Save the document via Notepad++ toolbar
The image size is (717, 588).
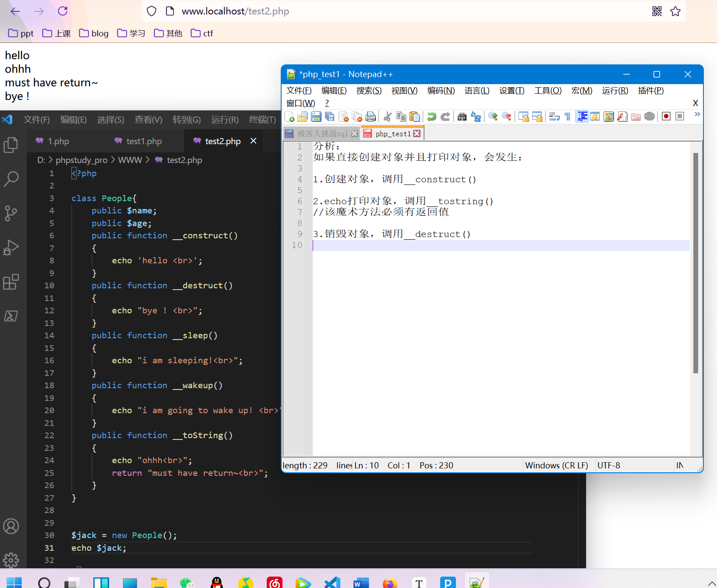coord(316,116)
